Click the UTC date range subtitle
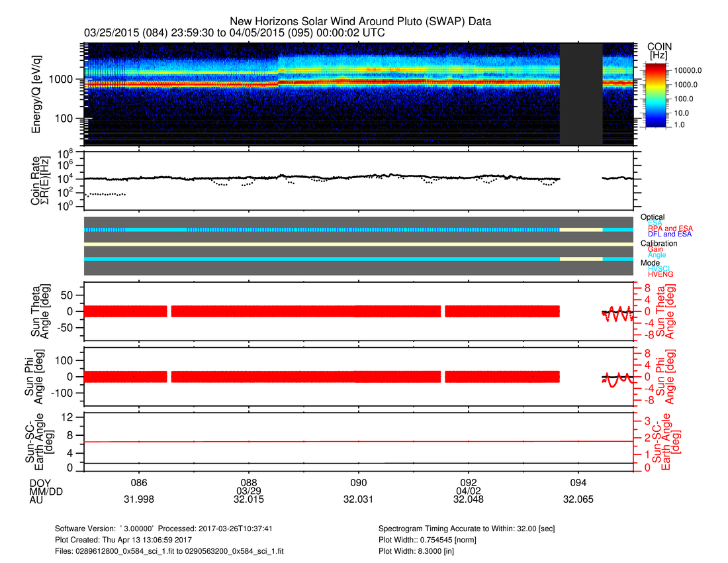The image size is (728, 563). pyautogui.click(x=234, y=32)
